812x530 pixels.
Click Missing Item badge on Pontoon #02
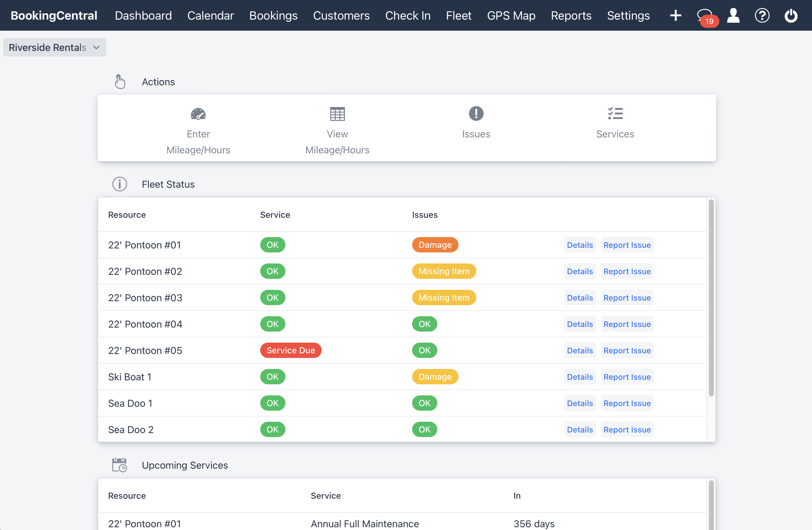(444, 271)
